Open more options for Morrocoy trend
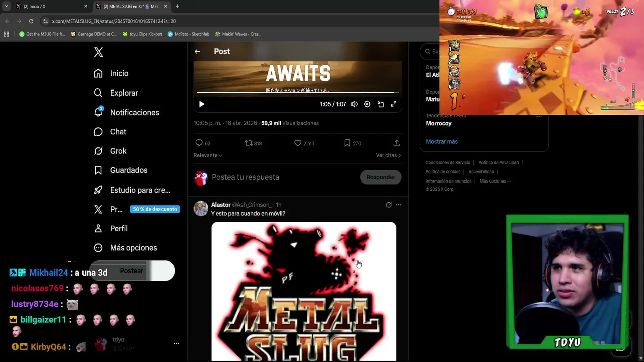644x362 pixels. coord(539,117)
